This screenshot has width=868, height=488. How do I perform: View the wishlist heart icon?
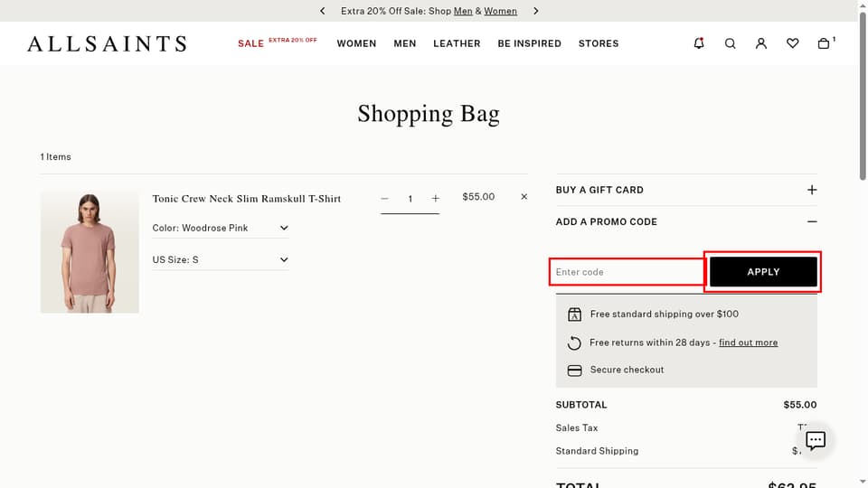(793, 43)
